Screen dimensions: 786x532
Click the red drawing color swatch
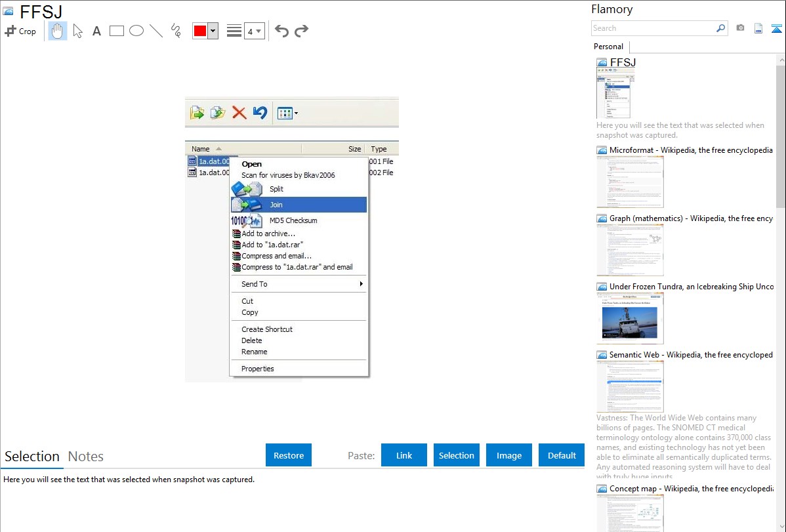(200, 31)
